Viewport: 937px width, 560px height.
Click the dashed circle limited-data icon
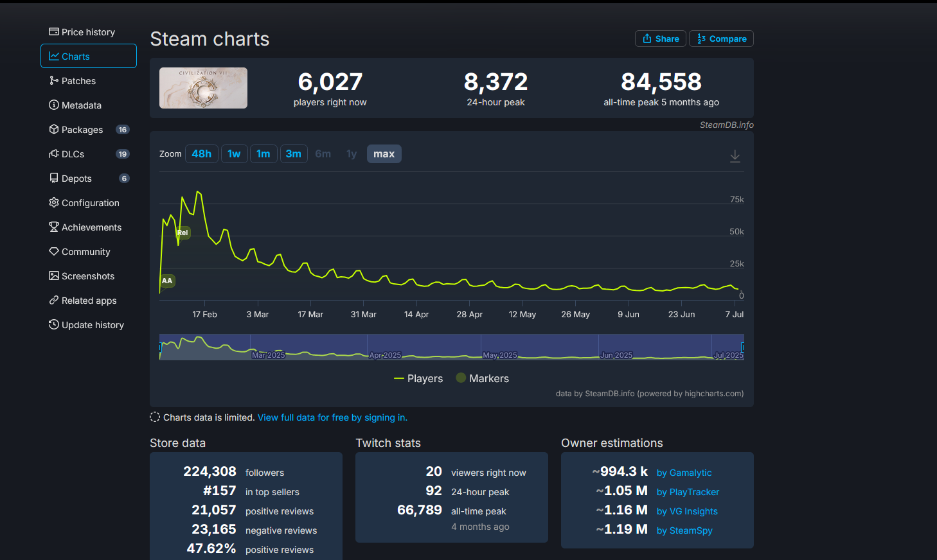click(155, 417)
